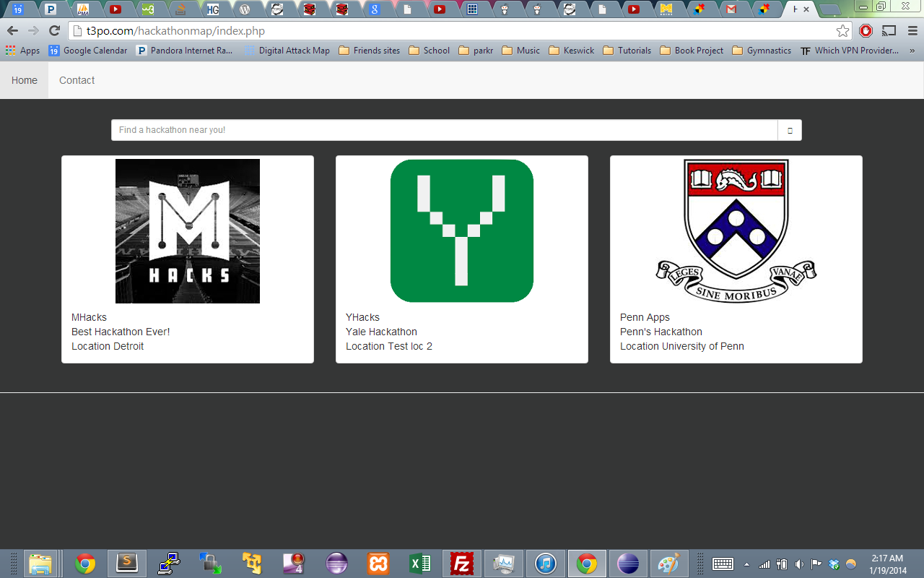Switch to the blue Google search tab
This screenshot has width=924, height=578.
(x=374, y=9)
